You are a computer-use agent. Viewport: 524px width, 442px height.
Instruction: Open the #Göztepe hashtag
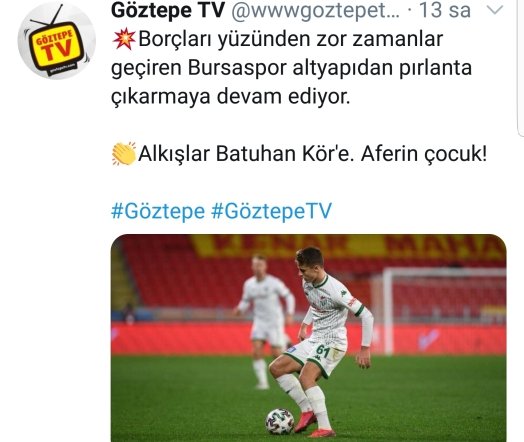[x=158, y=211]
